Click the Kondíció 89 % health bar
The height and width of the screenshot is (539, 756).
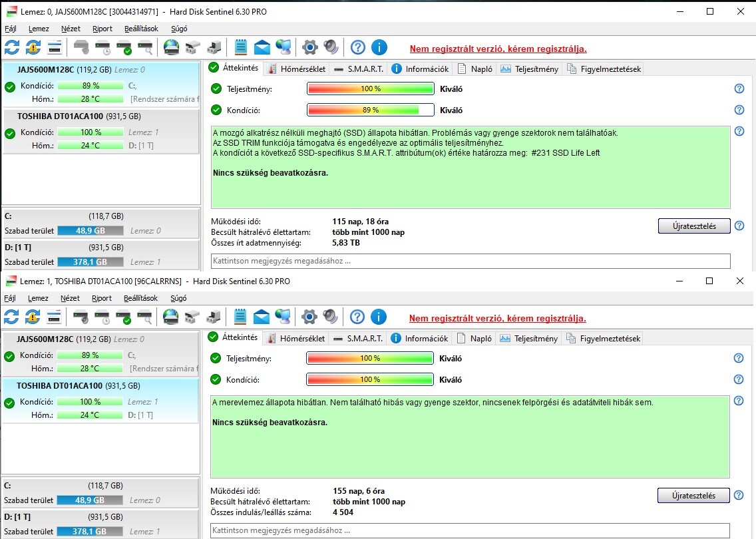click(x=370, y=110)
